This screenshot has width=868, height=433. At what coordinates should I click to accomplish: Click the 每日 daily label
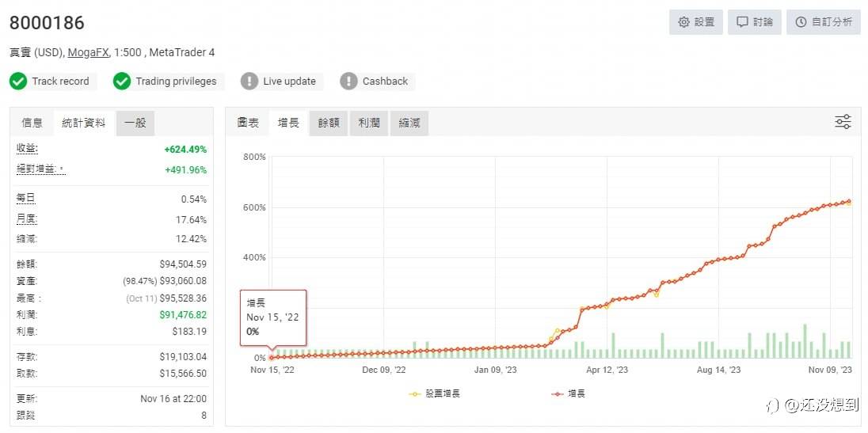pyautogui.click(x=26, y=198)
